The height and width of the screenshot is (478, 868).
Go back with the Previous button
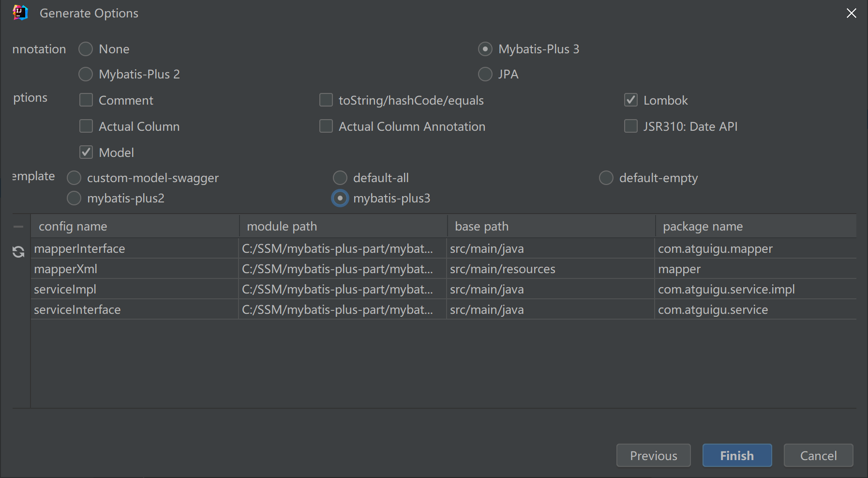pyautogui.click(x=653, y=456)
